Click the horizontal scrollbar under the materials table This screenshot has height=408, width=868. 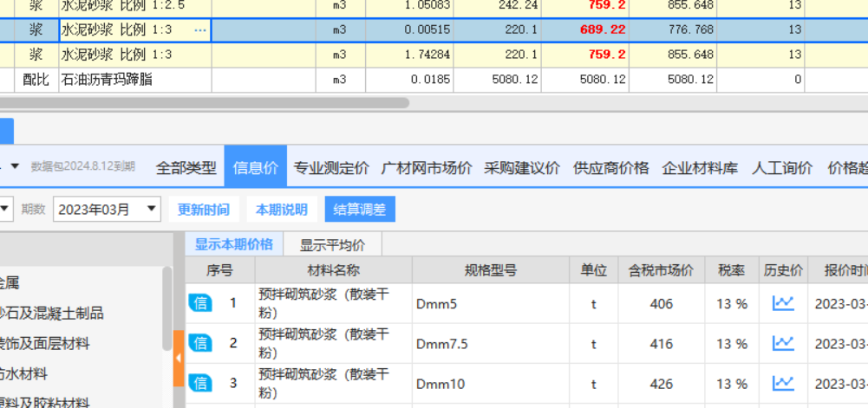[205, 103]
